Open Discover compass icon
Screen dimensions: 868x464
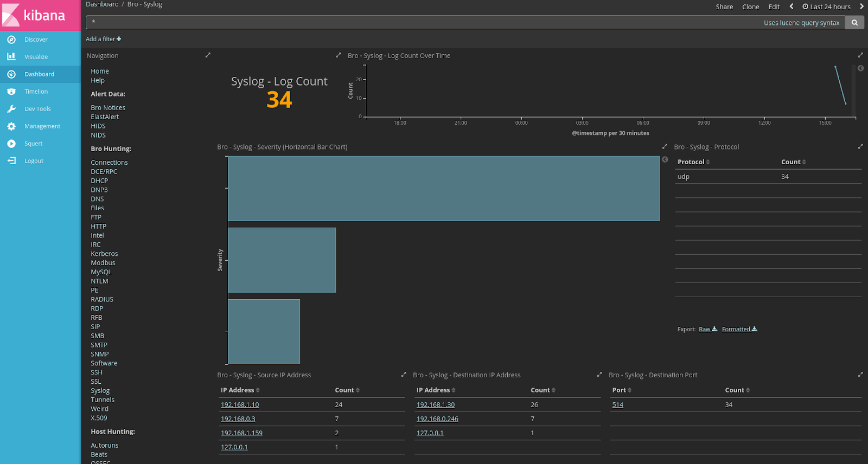[x=11, y=40]
